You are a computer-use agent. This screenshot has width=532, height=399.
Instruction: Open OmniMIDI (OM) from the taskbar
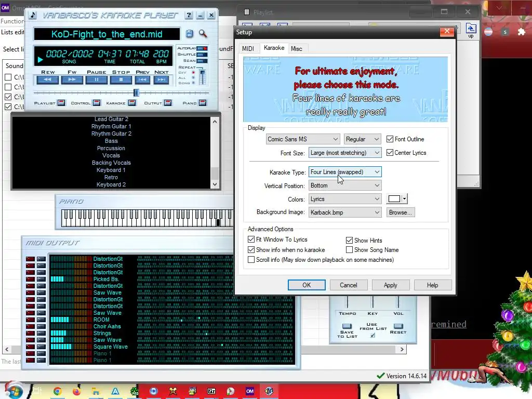coord(250,391)
